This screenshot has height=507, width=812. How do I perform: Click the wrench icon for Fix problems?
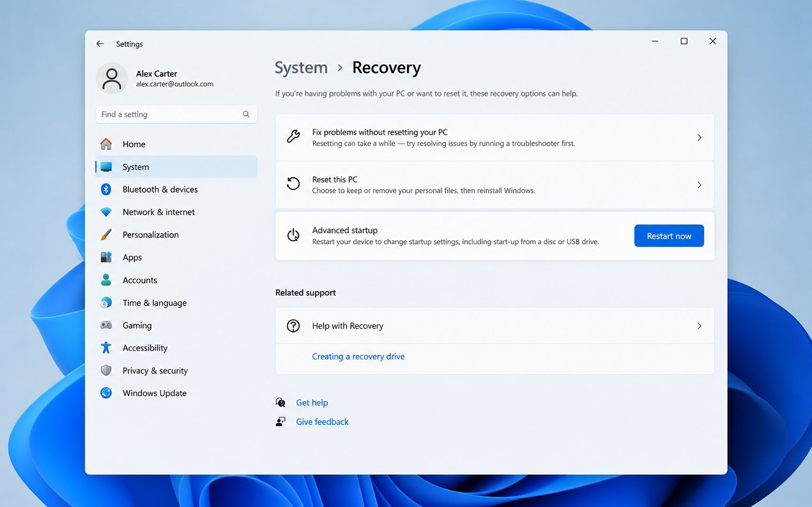pos(293,137)
